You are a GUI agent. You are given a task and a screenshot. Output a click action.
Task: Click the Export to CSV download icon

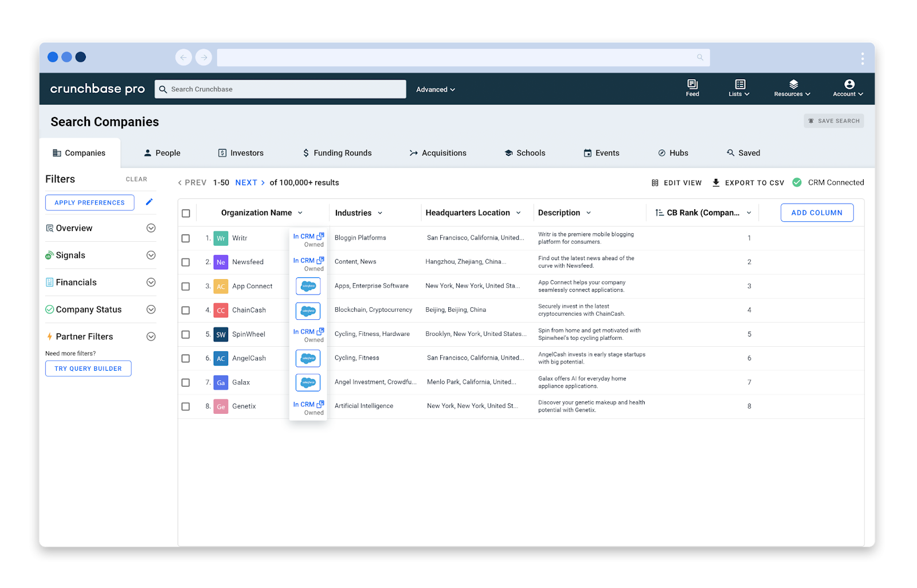(716, 183)
